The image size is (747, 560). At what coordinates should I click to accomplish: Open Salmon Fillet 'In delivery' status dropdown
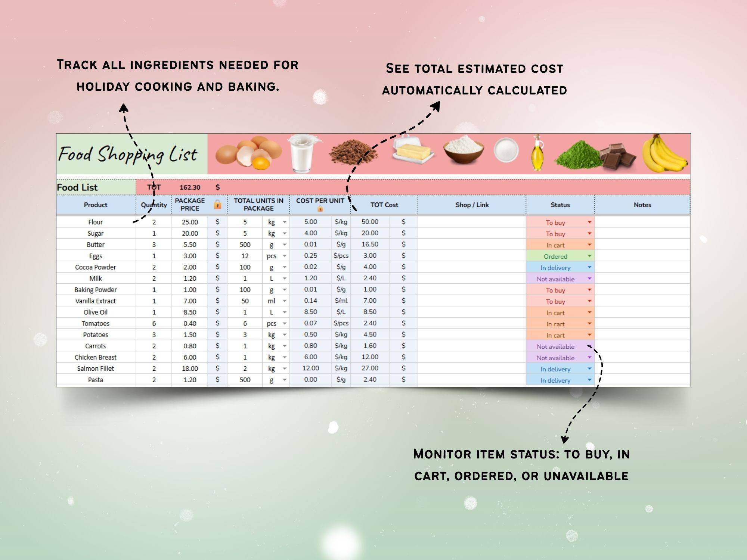[589, 369]
